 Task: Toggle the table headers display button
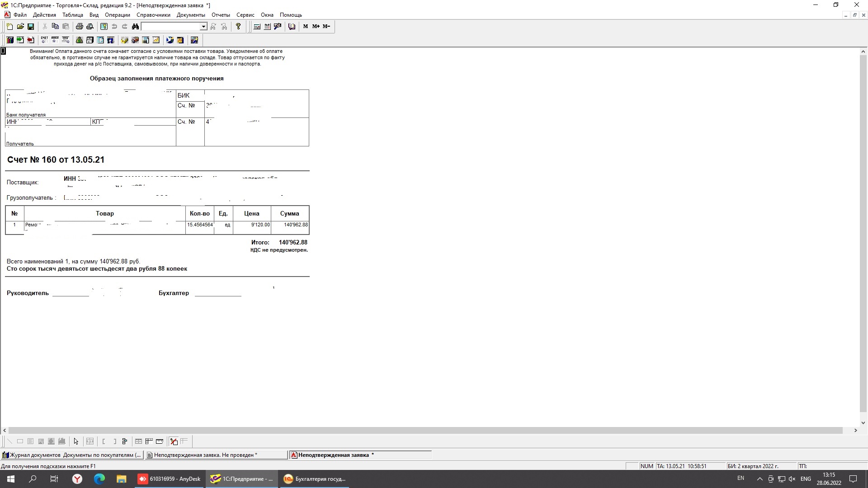point(149,441)
